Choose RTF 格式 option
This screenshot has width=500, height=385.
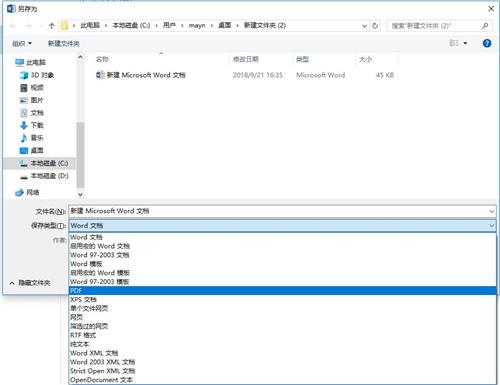coord(282,335)
